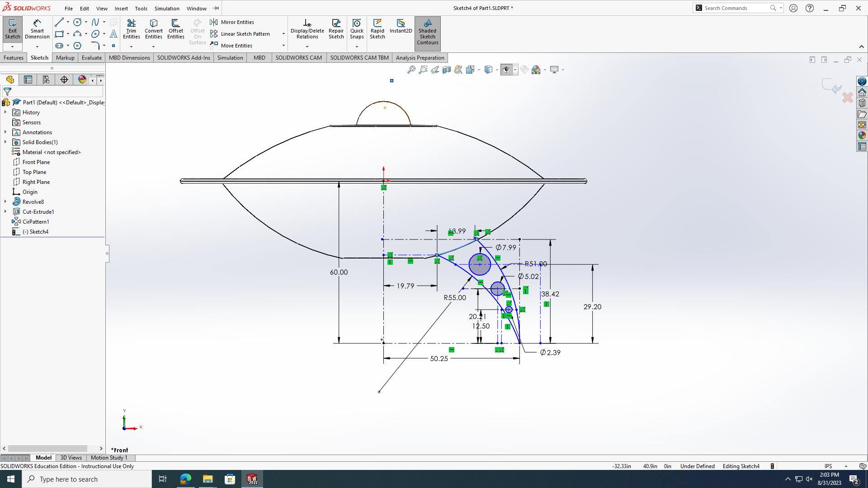Pin the menu bar with pushpin
868x488 pixels.
[216, 8]
